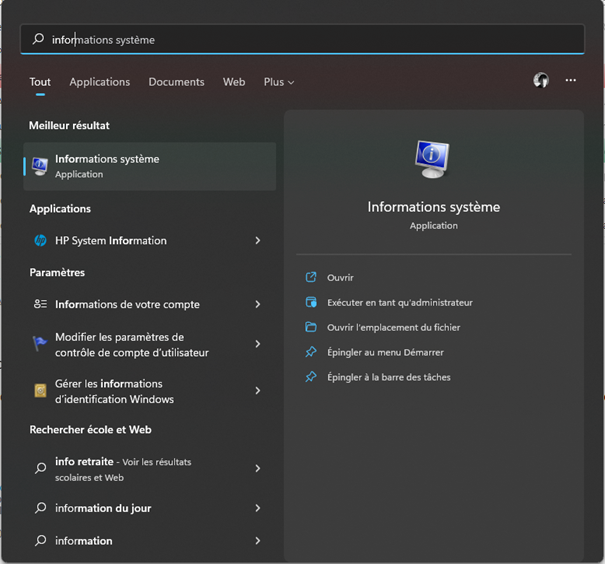Click the information web suggestion text

[84, 541]
